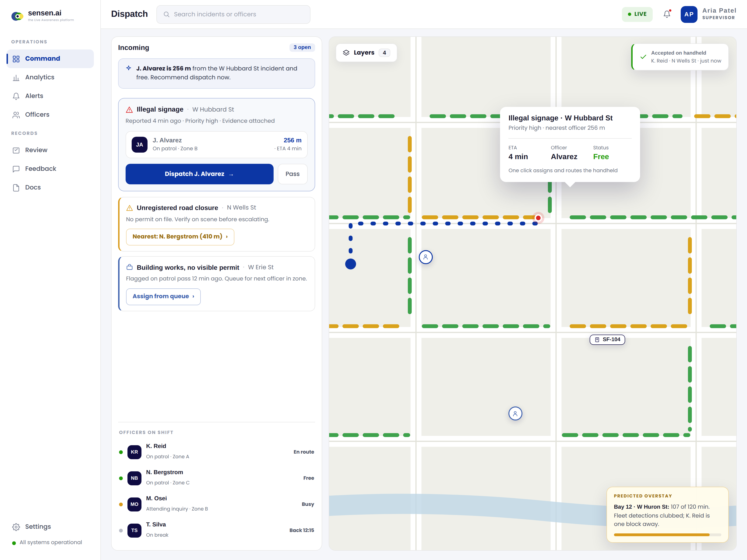The image size is (747, 560).
Task: Click the 4 min ETA in popup
Action: tap(518, 157)
